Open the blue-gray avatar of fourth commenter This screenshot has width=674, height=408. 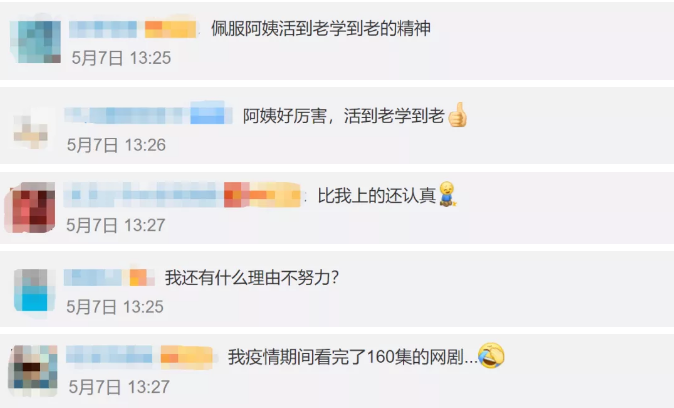34,291
